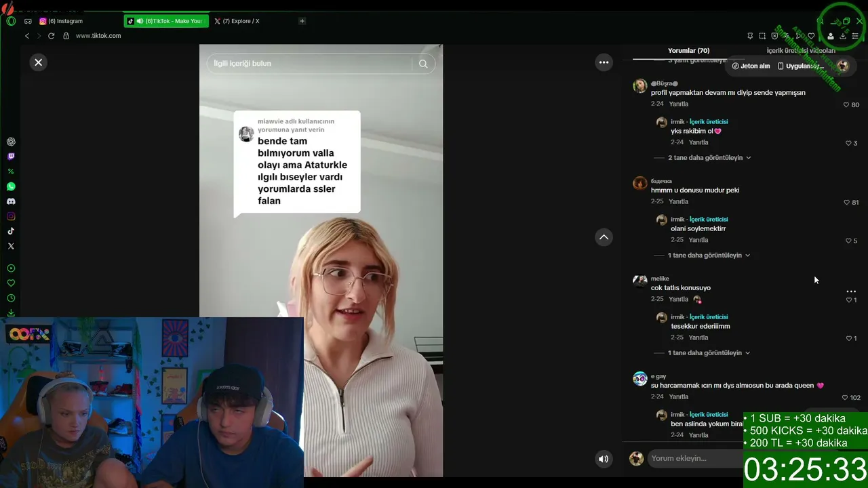868x488 pixels.
Task: Open the browser profile account icon
Action: [x=831, y=36]
